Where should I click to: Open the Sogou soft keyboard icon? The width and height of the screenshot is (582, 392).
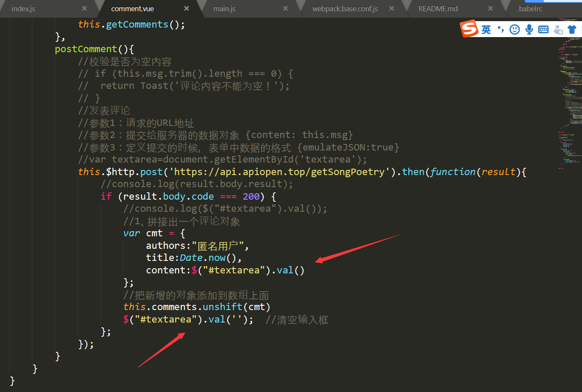tap(543, 29)
